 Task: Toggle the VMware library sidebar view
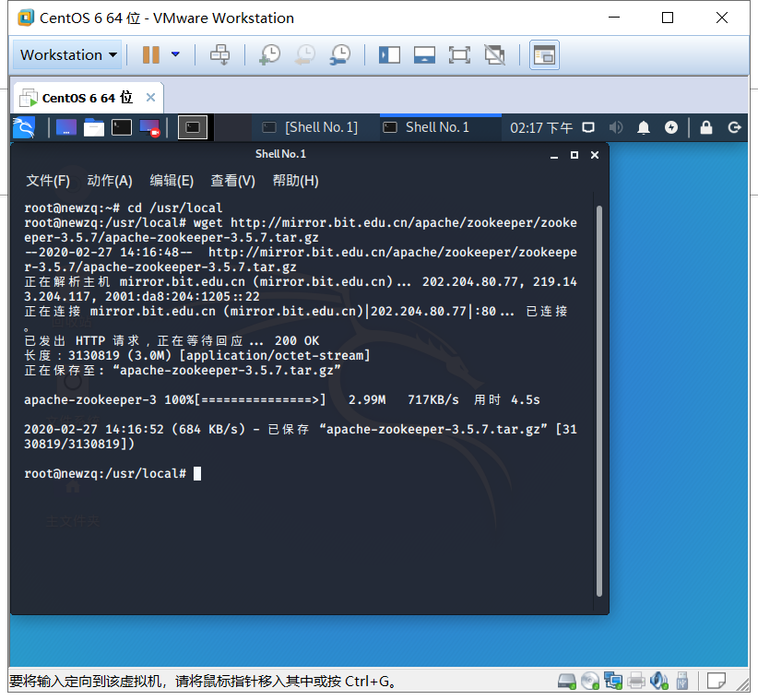pos(389,54)
